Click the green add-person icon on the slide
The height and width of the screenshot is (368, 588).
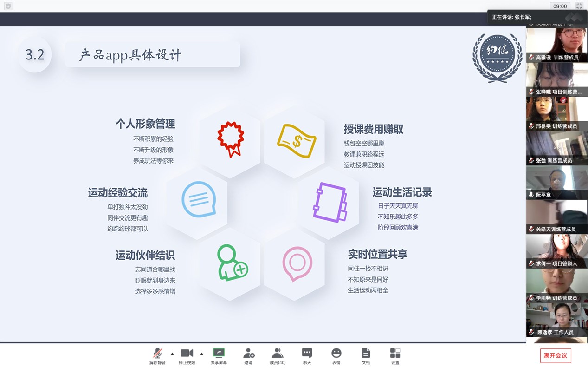(233, 263)
